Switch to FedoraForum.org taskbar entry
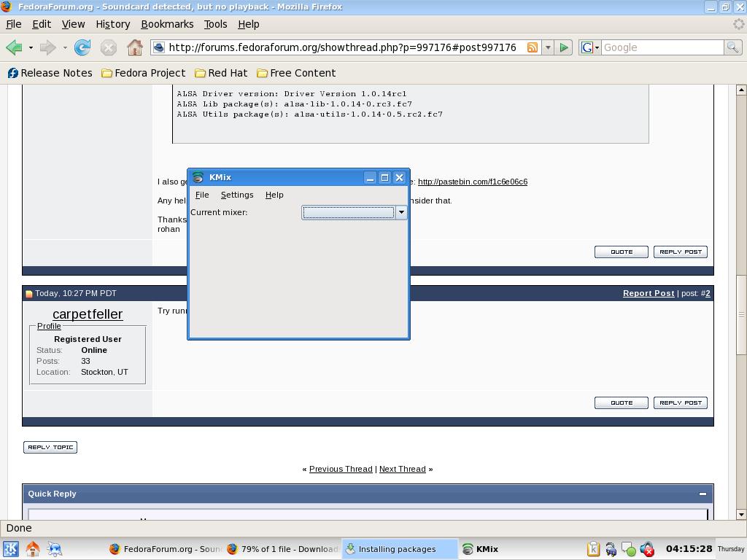Viewport: 747px width, 560px height. coord(165,549)
